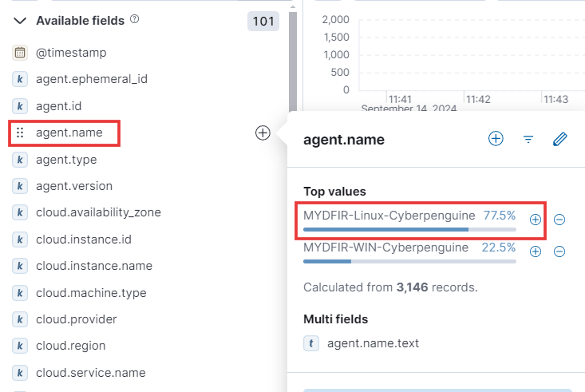Filter out MYDFIR-Linux-Cyberpenguine value with minus
The height and width of the screenshot is (392, 585).
[559, 220]
